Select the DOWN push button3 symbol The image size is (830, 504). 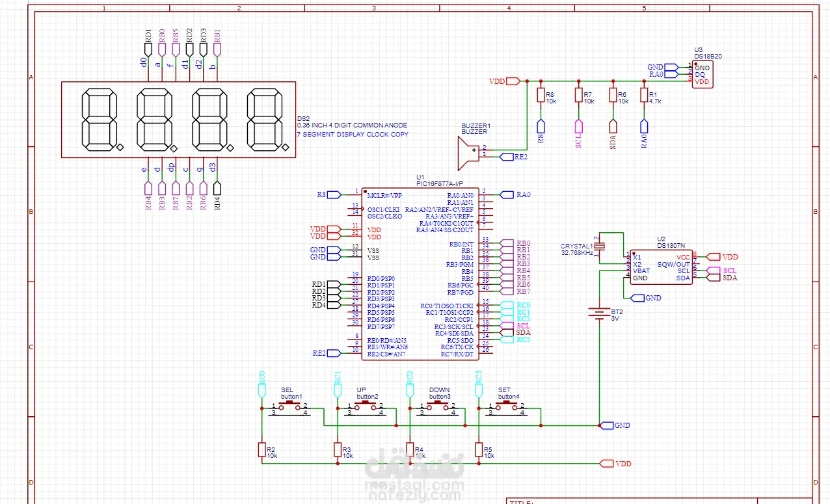click(438, 407)
